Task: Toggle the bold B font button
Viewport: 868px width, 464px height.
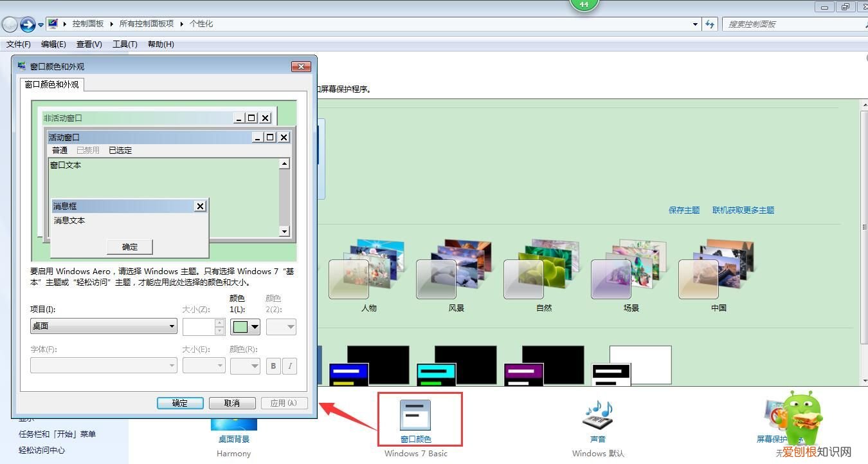Action: [x=273, y=366]
